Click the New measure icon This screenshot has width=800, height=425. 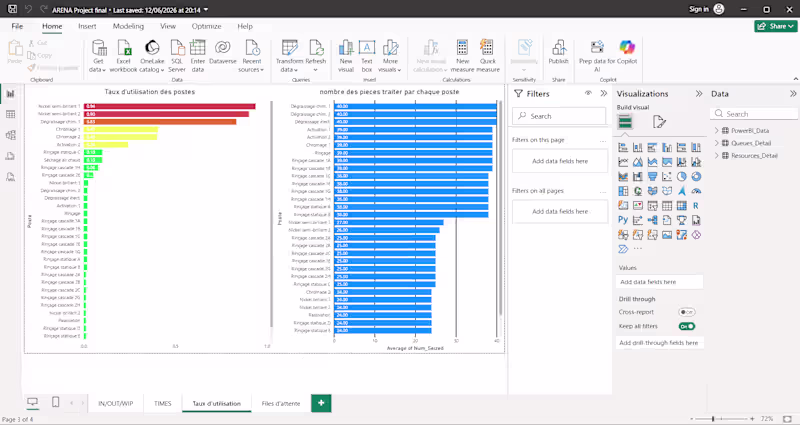[462, 48]
